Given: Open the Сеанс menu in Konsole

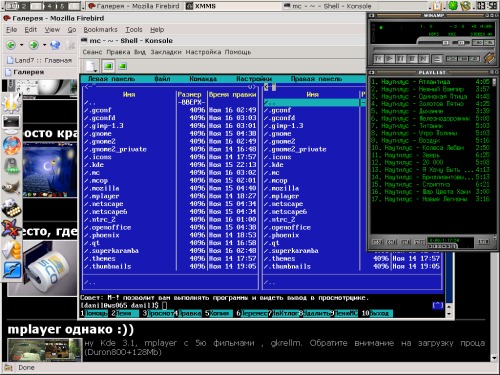Looking at the screenshot, I should point(92,52).
